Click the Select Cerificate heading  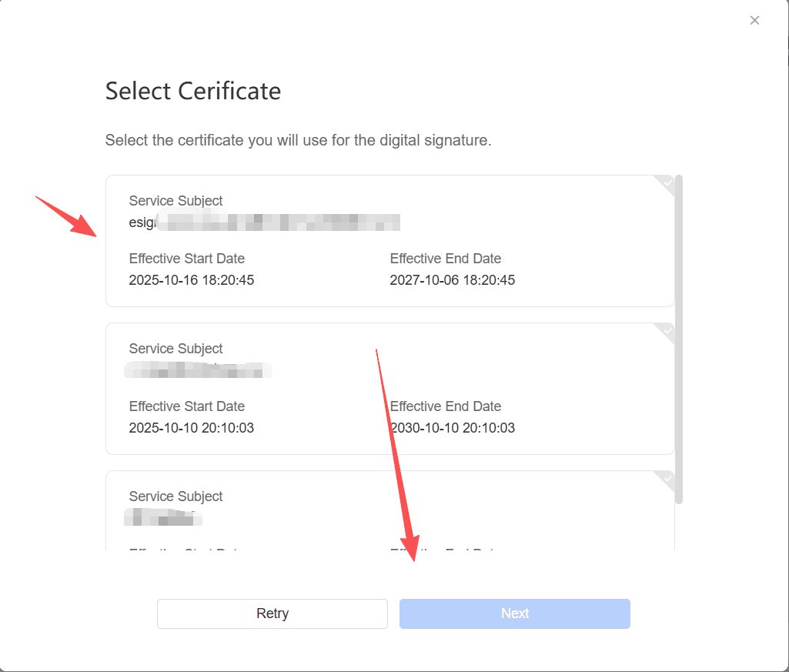[193, 92]
